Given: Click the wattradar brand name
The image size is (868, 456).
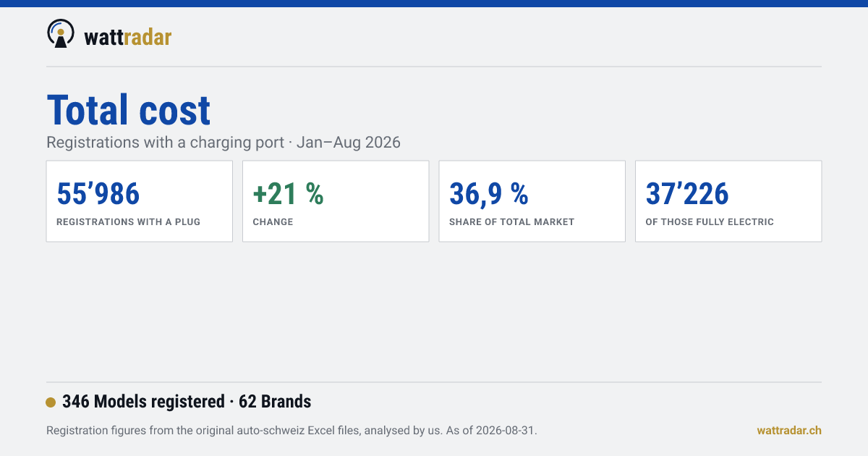Looking at the screenshot, I should (127, 36).
